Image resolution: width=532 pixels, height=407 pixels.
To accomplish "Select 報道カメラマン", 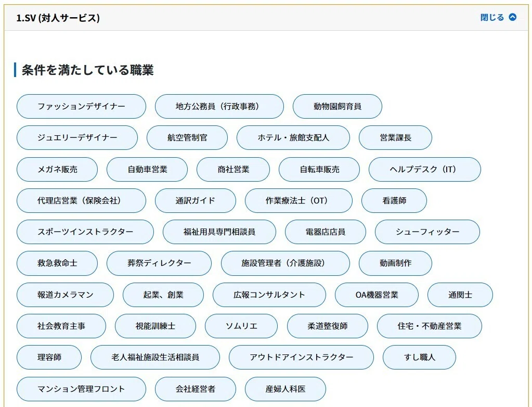I will 65,295.
